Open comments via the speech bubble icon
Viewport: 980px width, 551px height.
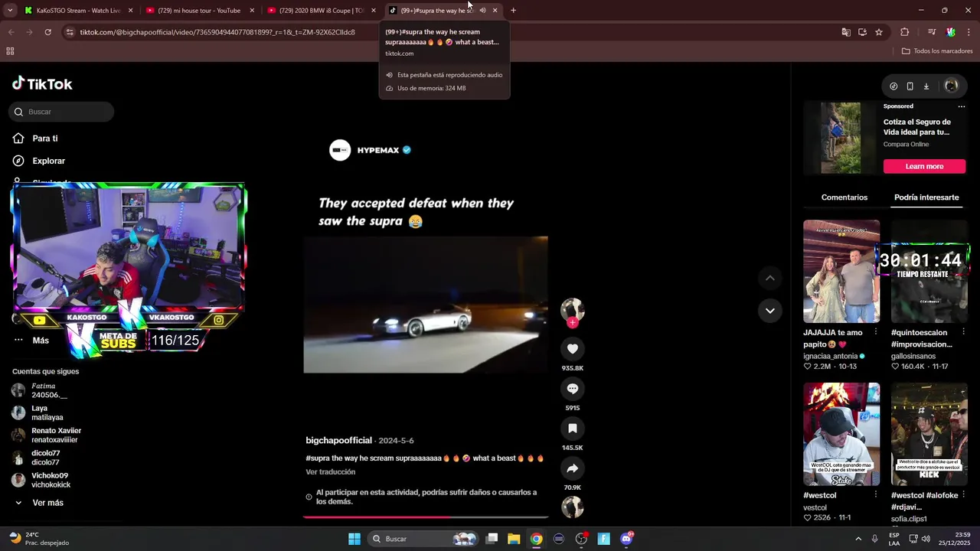572,389
